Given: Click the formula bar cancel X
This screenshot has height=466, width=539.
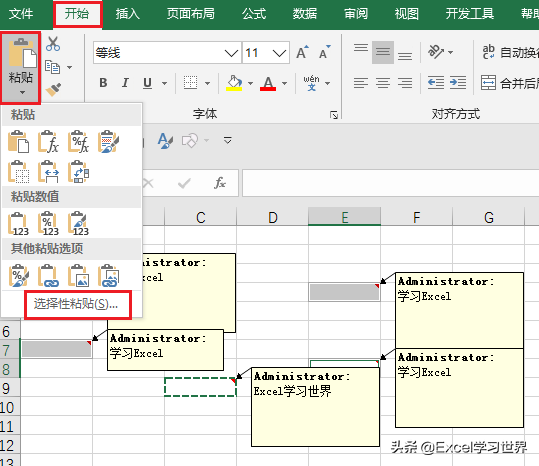Looking at the screenshot, I should (x=148, y=183).
